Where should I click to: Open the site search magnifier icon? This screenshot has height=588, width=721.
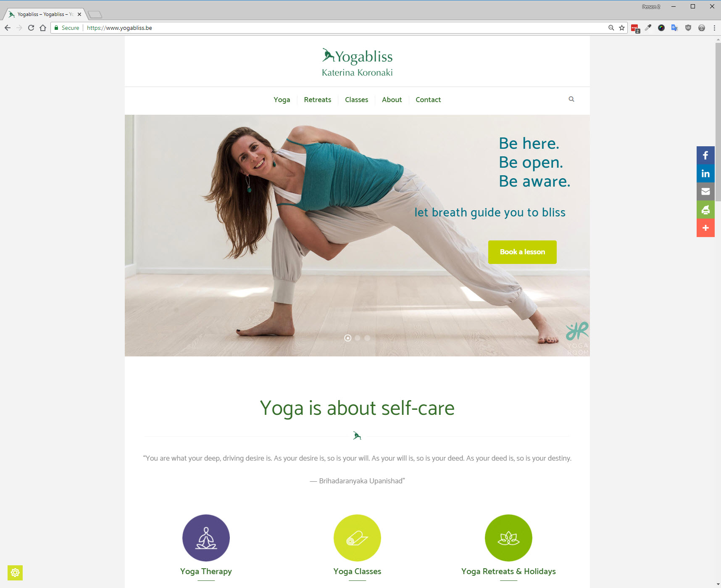(571, 99)
